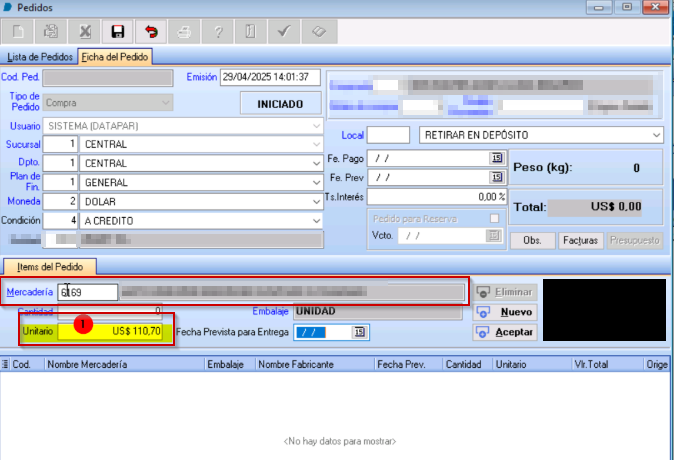Open the Fe. Pago calendar icon
Screen dimensions: 674x460
point(497,158)
